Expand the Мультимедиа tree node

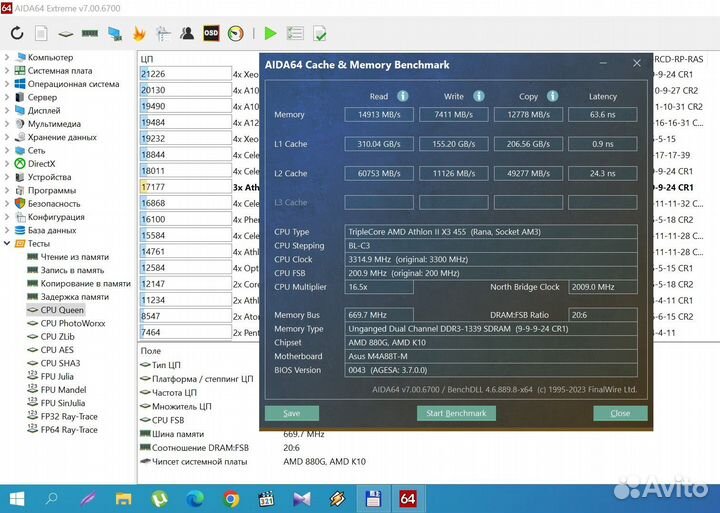pyautogui.click(x=7, y=124)
